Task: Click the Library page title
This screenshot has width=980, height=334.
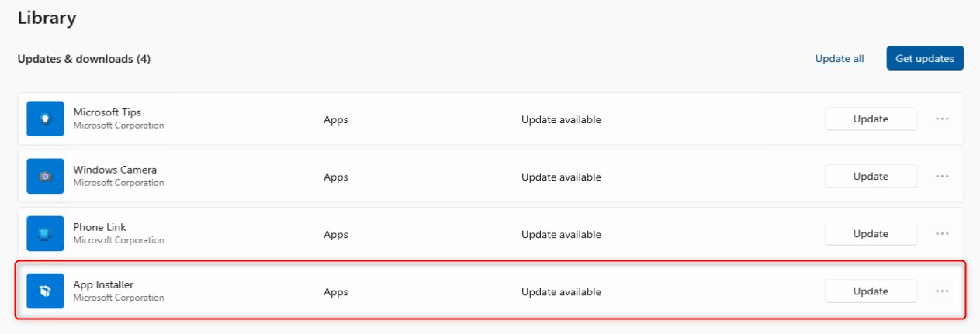Action: pyautogui.click(x=47, y=18)
